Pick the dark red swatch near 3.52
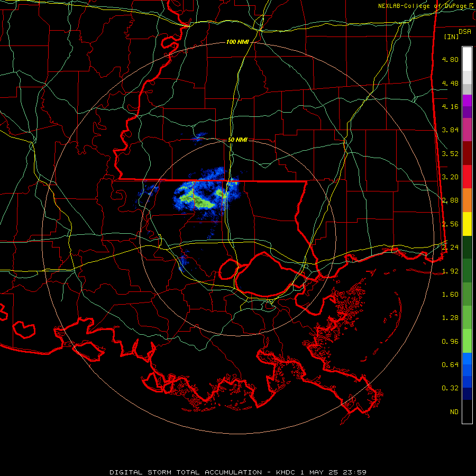Screen dimensions: 476x476 click(x=467, y=153)
